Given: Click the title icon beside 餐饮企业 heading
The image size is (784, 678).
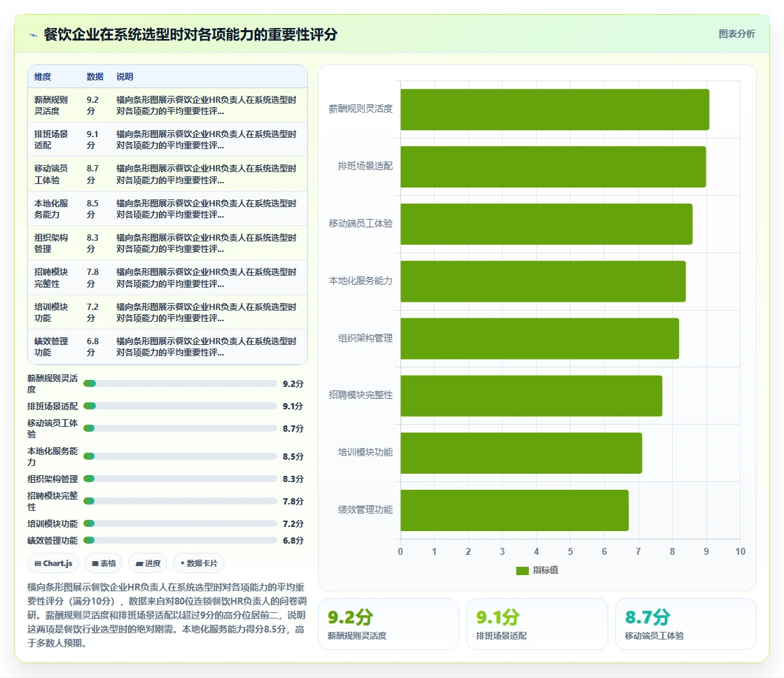Looking at the screenshot, I should [x=33, y=35].
